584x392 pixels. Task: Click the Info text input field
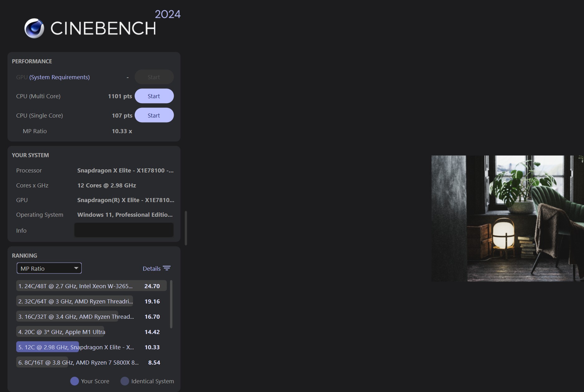coord(124,230)
